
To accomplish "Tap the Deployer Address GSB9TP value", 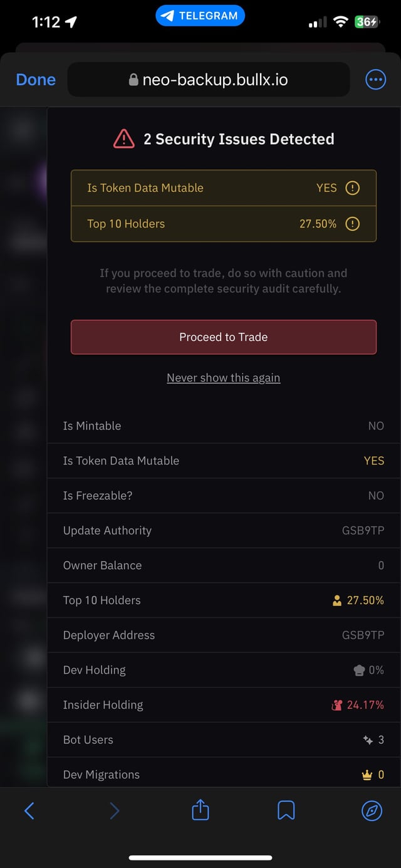I will (x=363, y=635).
